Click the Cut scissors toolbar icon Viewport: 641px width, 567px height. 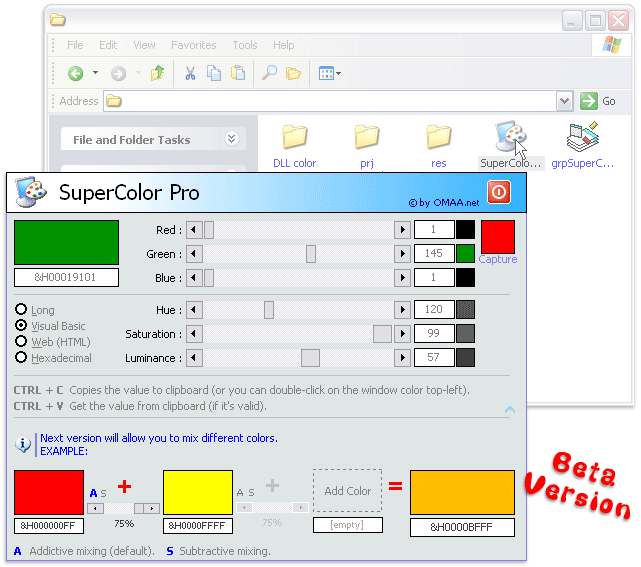(189, 73)
